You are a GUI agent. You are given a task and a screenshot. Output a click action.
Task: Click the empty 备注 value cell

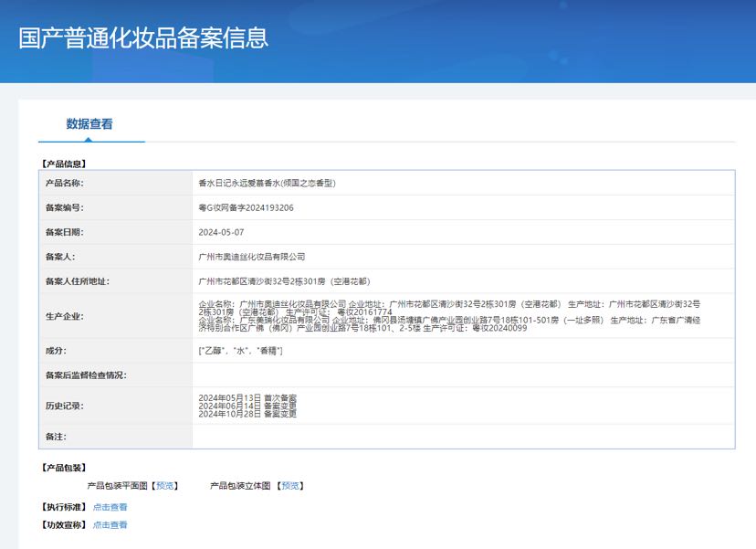(x=462, y=437)
